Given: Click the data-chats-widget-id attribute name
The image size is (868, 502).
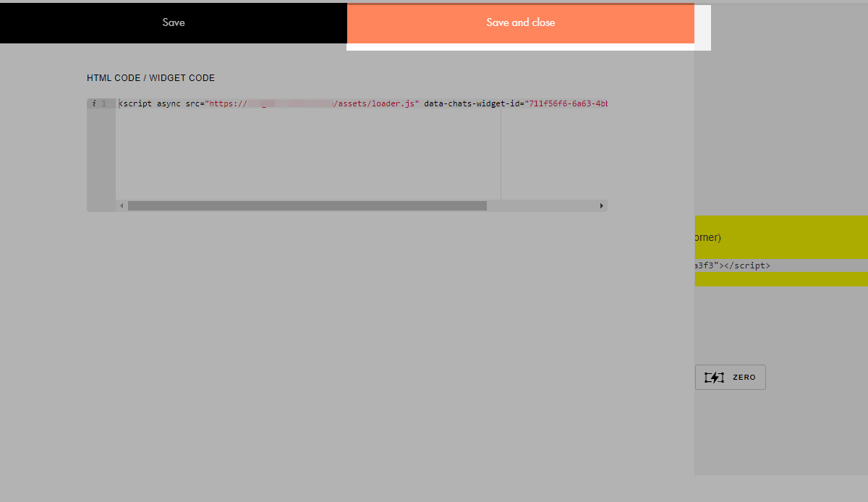Looking at the screenshot, I should point(472,104).
